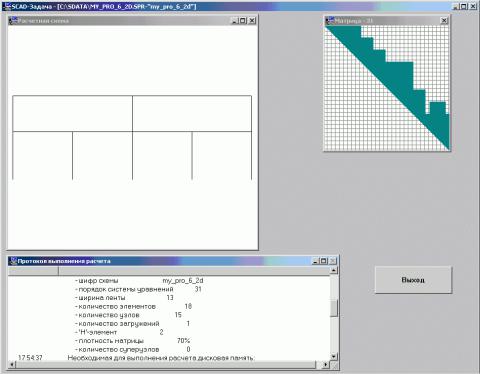The image size is (480, 374).
Task: Click the 'количество узлов' line
Action: click(x=128, y=315)
